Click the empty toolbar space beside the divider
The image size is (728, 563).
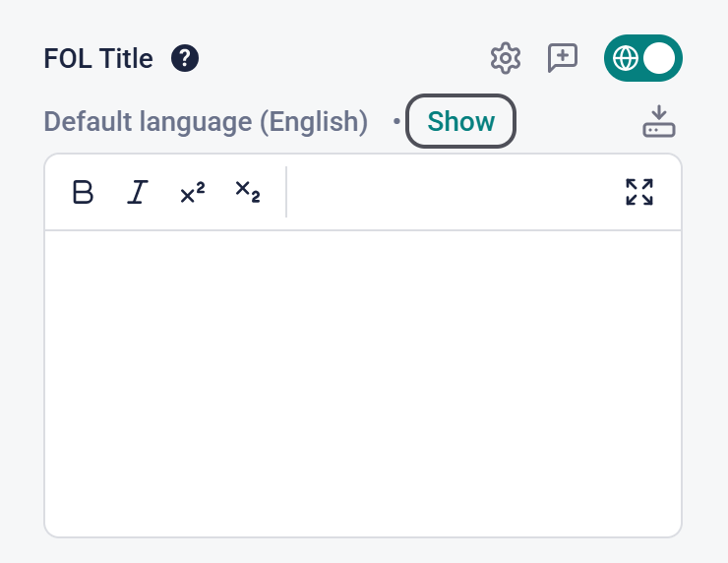tap(453, 192)
